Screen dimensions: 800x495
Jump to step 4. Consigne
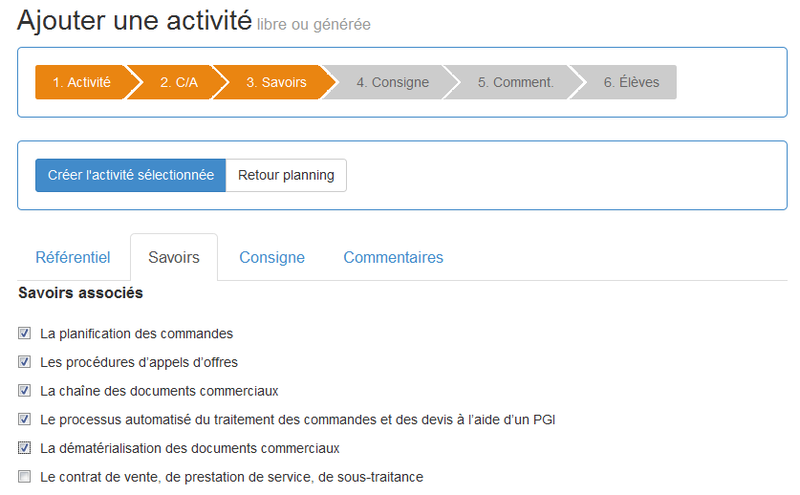tap(392, 82)
